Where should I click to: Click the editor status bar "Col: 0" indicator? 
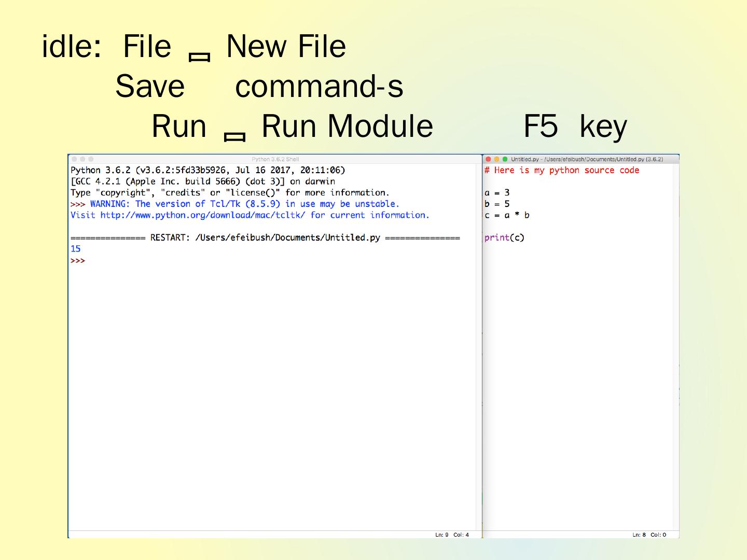coord(658,535)
